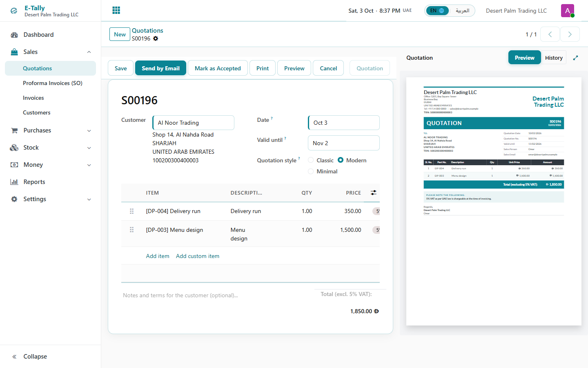Click the Dashboard gauge icon
The width and height of the screenshot is (588, 368).
tap(14, 35)
